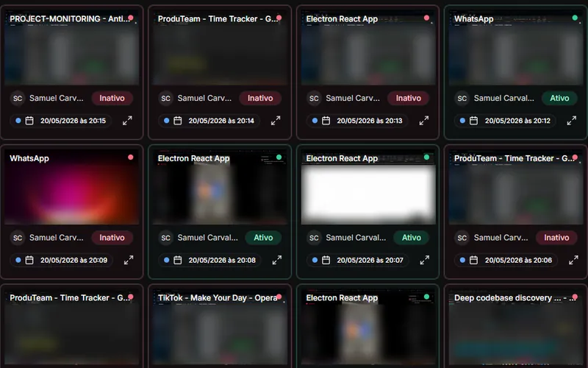Click the date 20/05/2026 às 20:09

point(74,260)
